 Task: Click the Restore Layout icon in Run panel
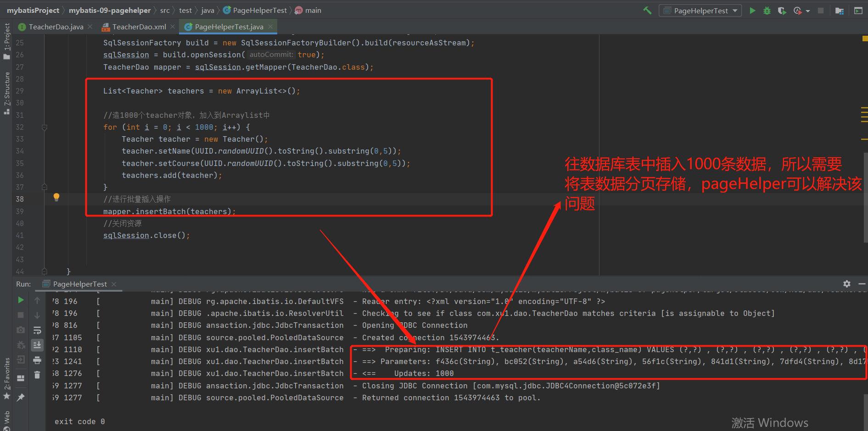tap(21, 378)
